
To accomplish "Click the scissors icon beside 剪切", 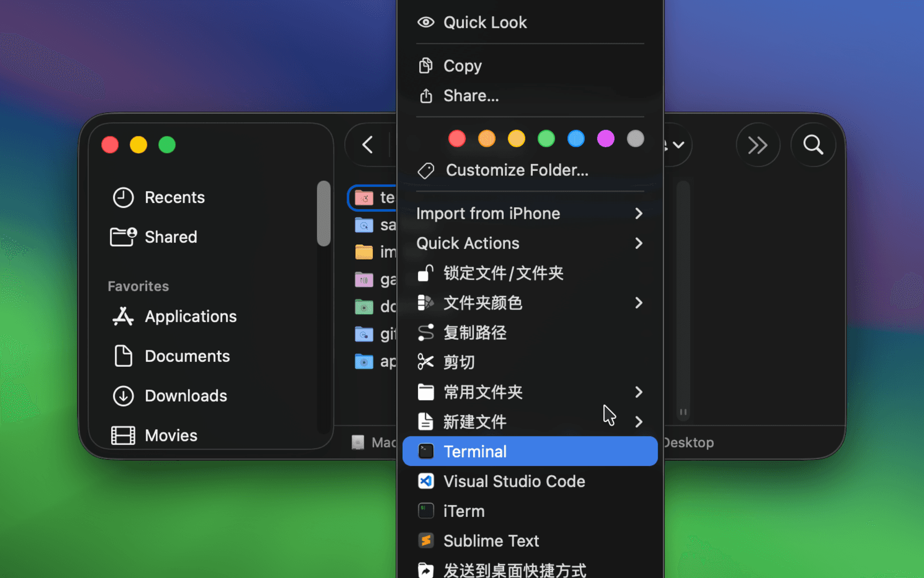I will click(x=426, y=362).
